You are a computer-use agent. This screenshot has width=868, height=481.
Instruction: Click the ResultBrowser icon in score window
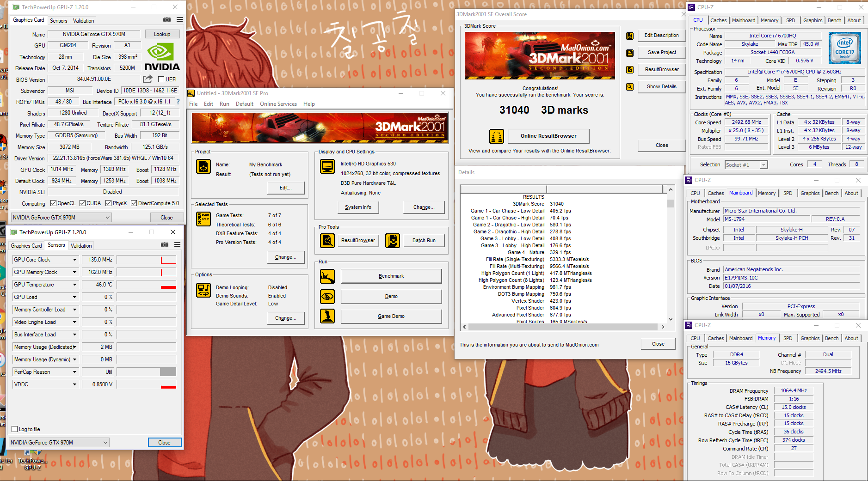point(630,70)
